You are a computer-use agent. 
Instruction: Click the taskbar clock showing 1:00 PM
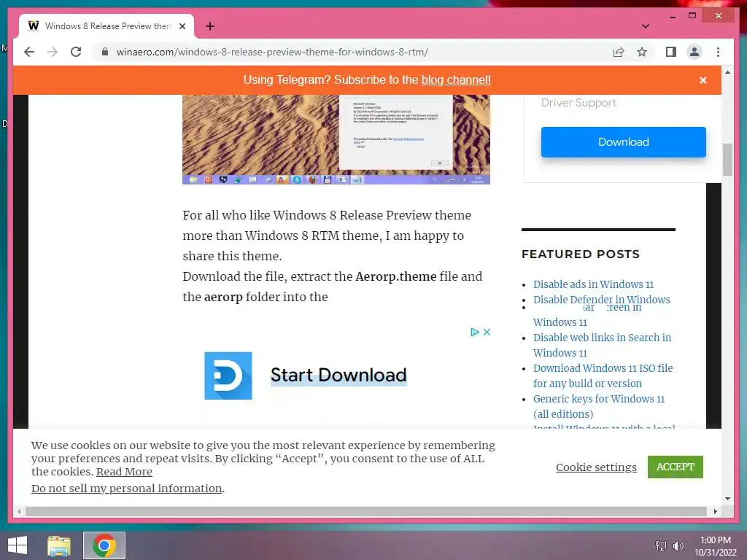click(x=715, y=546)
